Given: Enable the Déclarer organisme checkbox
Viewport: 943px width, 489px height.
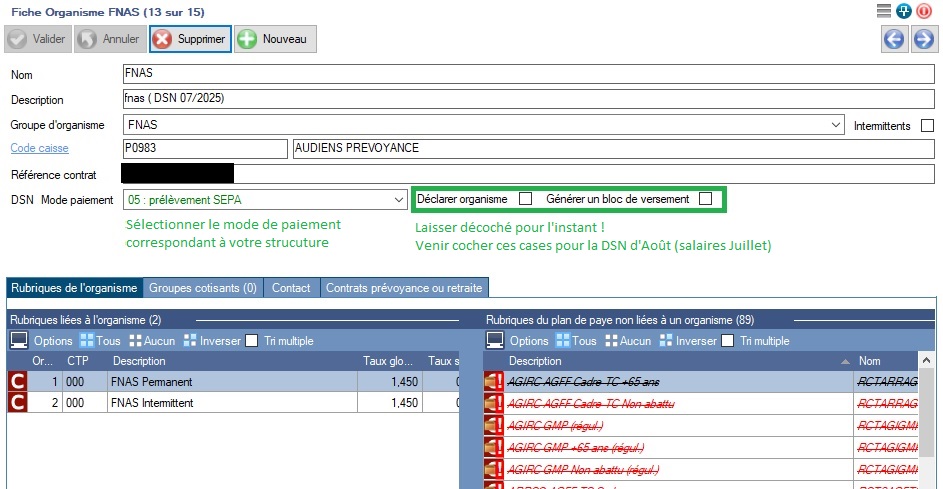Looking at the screenshot, I should [525, 199].
